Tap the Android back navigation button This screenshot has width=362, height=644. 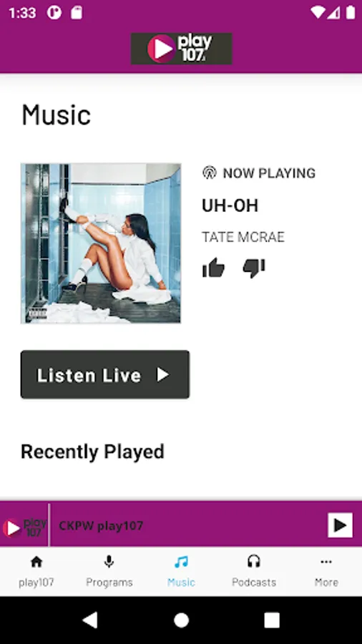pyautogui.click(x=90, y=620)
